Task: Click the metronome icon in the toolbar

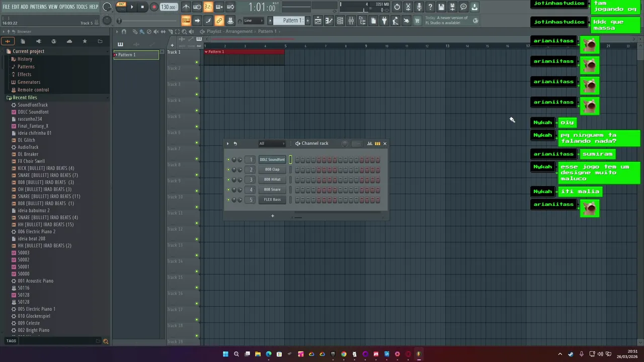Action: coord(186,7)
